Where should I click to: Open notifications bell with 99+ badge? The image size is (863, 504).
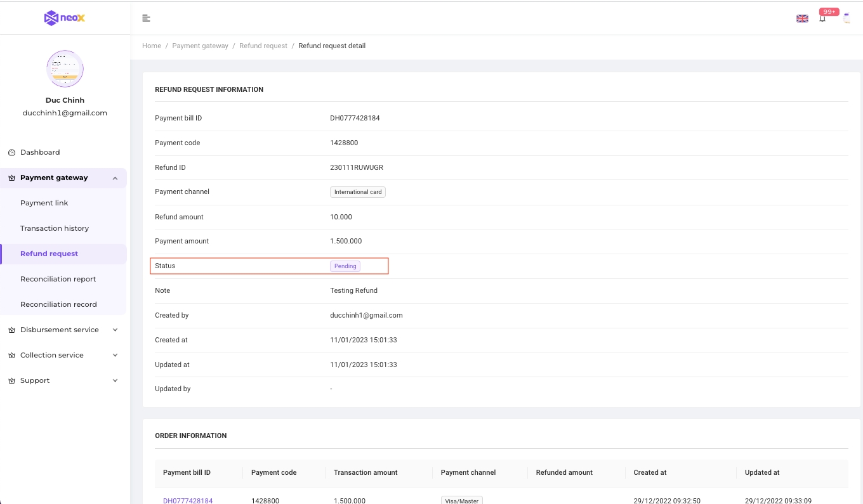point(823,19)
